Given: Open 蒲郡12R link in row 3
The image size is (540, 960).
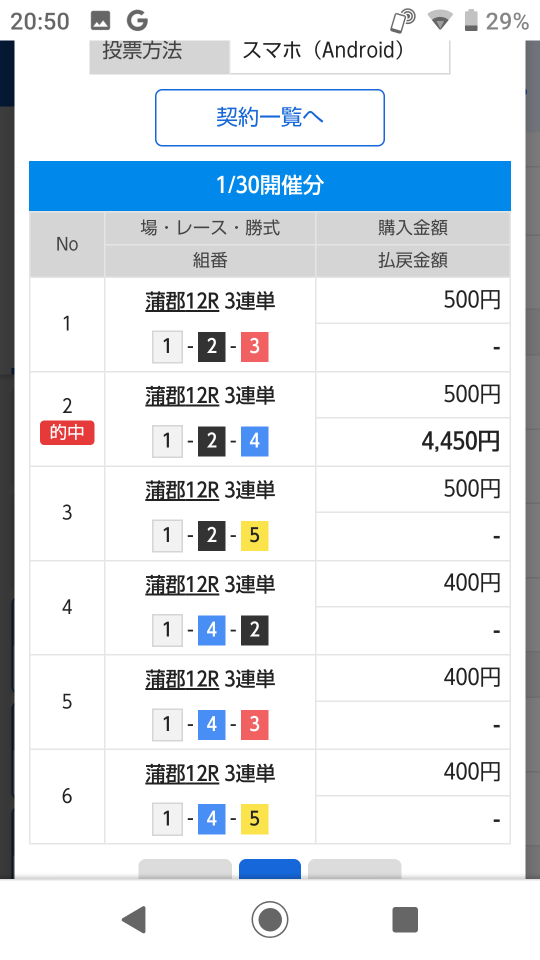Looking at the screenshot, I should 182,489.
